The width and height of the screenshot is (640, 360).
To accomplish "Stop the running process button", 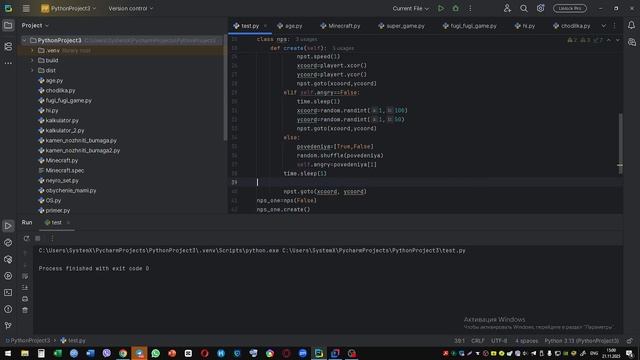I will pyautogui.click(x=38, y=238).
